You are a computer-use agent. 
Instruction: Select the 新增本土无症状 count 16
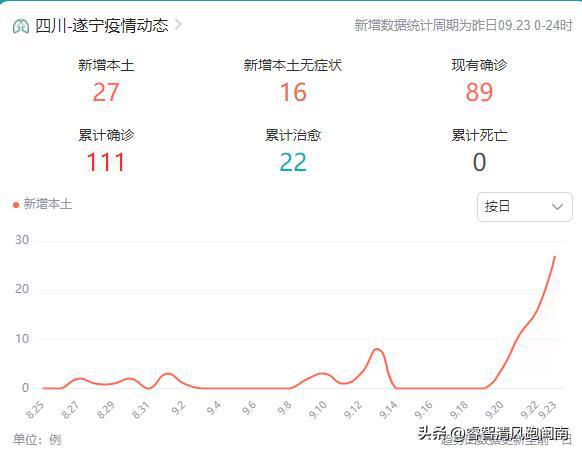coord(293,92)
